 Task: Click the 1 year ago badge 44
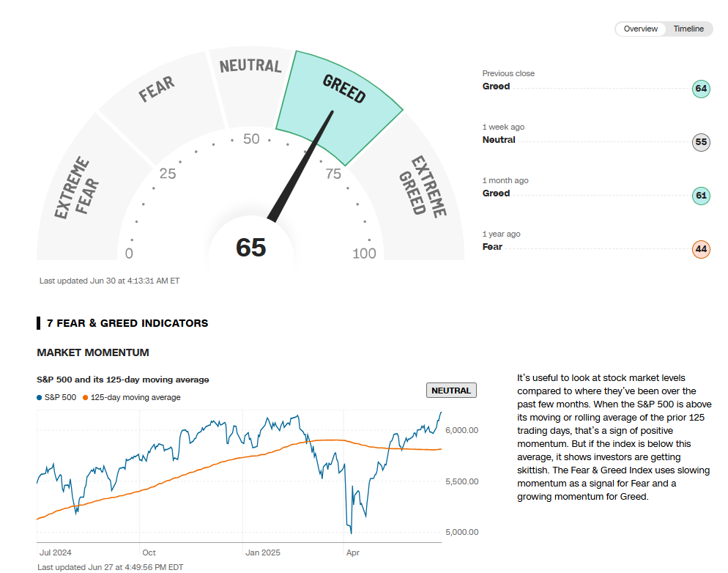[701, 249]
